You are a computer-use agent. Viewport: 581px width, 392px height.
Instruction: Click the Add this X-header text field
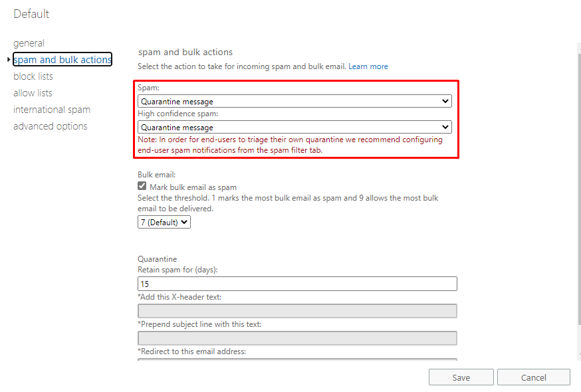point(297,311)
